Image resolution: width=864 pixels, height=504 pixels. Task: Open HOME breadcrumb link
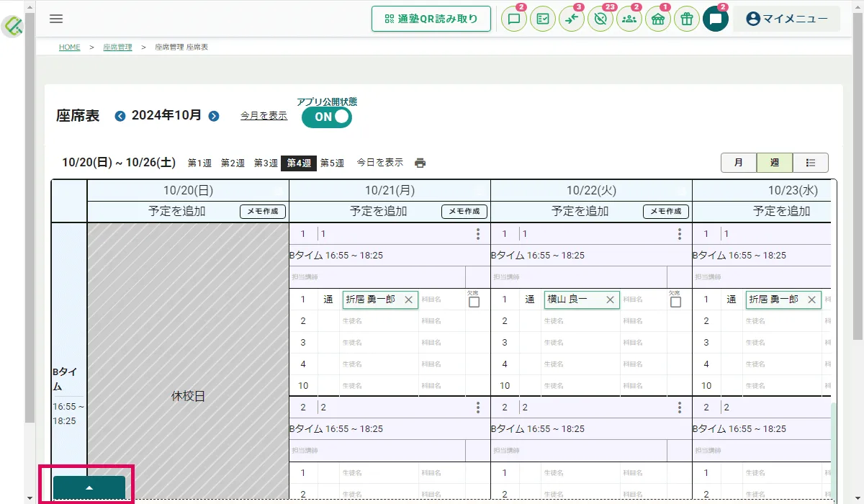click(70, 47)
